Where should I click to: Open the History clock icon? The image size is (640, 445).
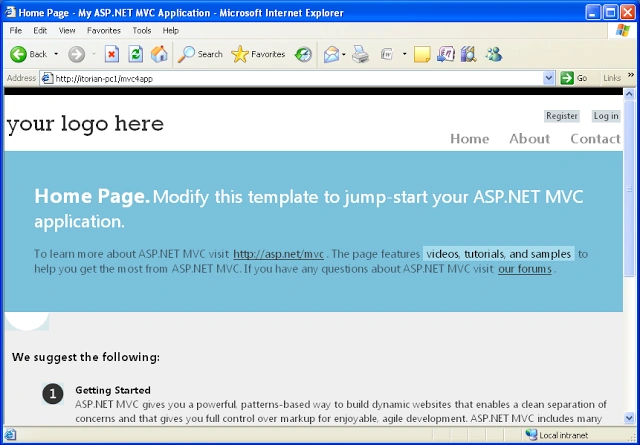(303, 54)
